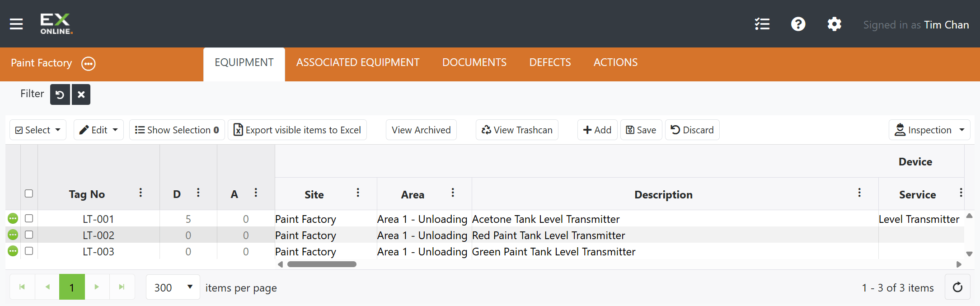This screenshot has width=980, height=306.
Task: Click the vertical scroll up arrow
Action: [969, 216]
